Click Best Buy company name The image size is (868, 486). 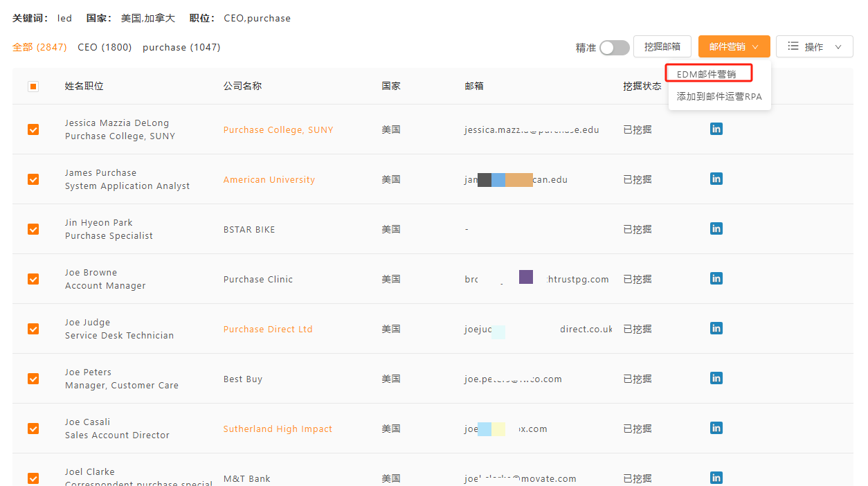(243, 379)
